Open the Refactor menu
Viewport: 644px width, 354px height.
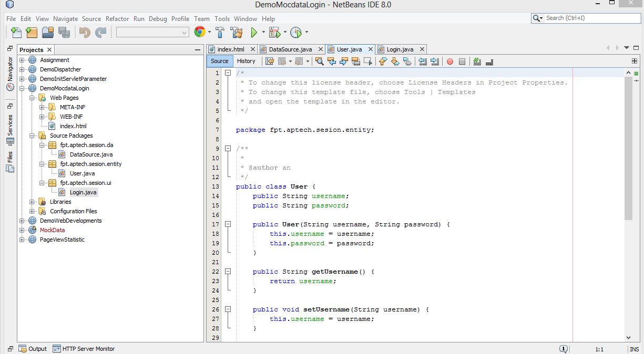tap(117, 19)
